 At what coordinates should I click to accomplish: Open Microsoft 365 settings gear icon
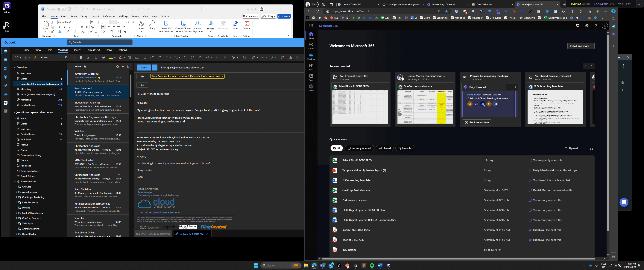[587, 25]
